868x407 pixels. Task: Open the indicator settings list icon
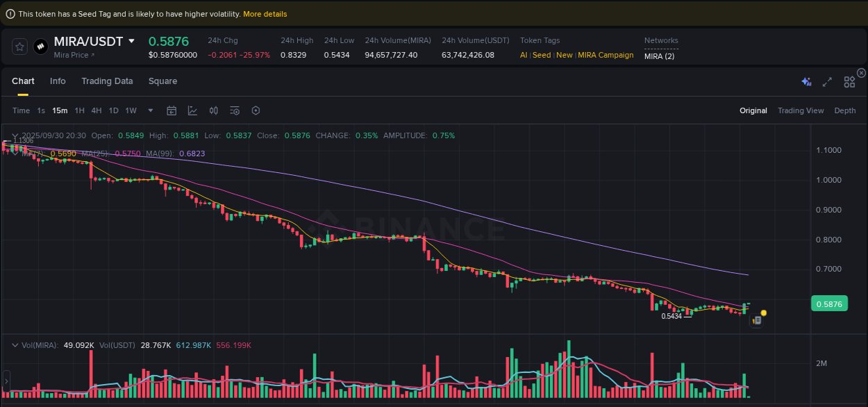coord(234,110)
